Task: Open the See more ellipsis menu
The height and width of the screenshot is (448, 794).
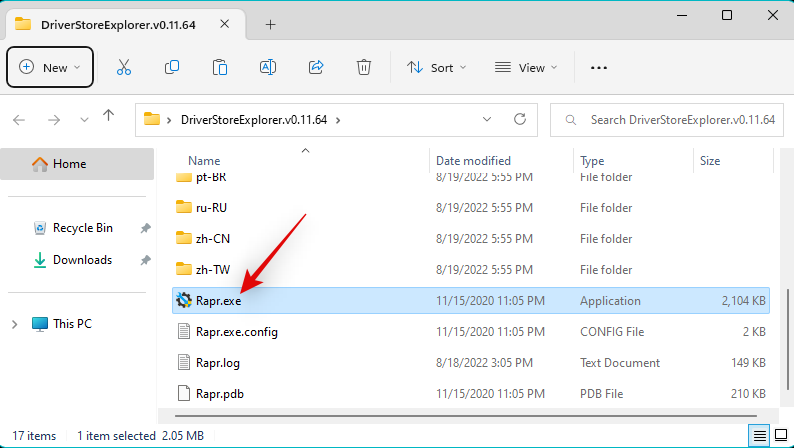Action: click(599, 68)
